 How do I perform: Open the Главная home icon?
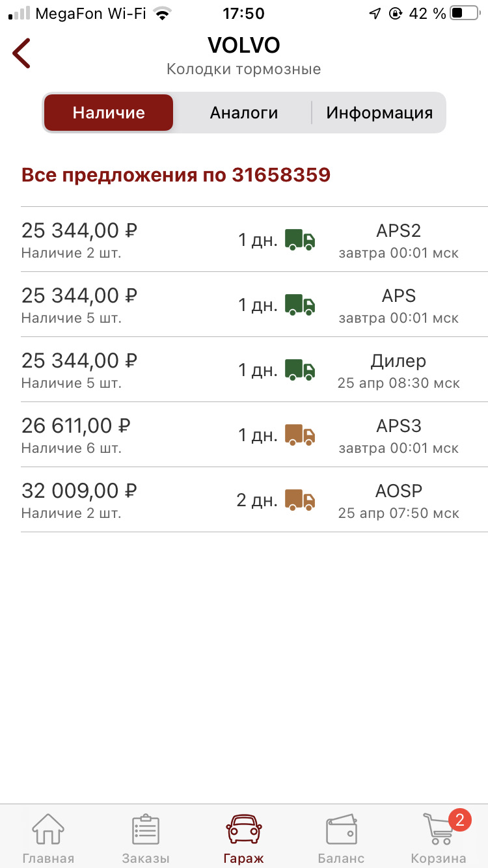[x=48, y=830]
